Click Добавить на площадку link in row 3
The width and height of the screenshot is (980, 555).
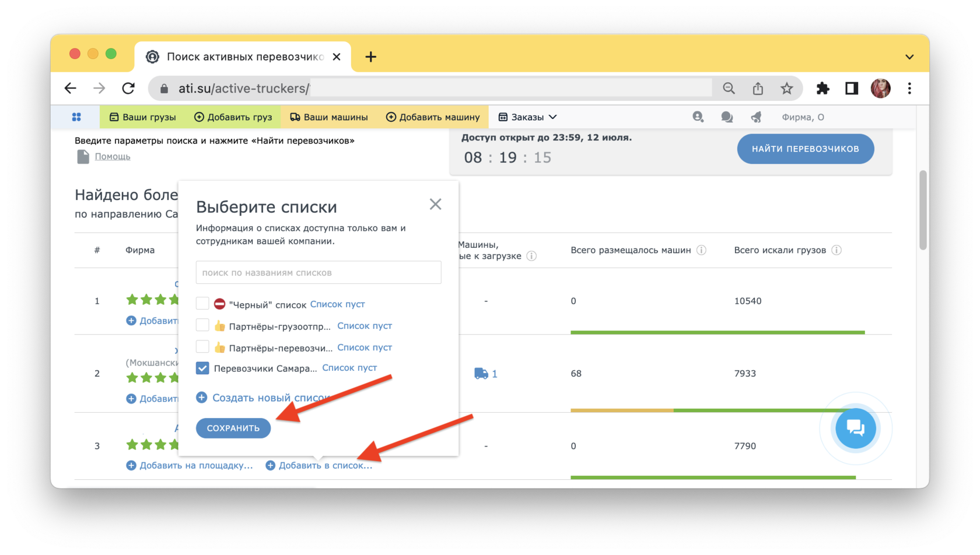tap(190, 465)
